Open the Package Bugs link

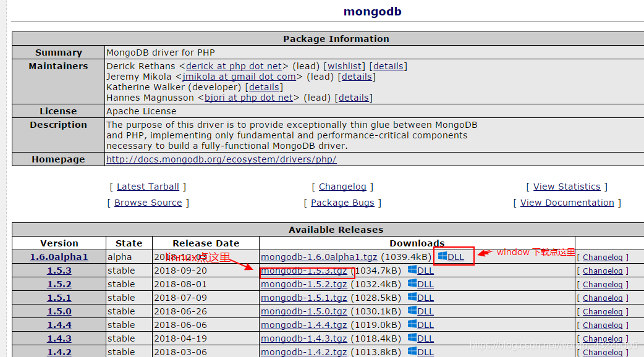tap(342, 203)
